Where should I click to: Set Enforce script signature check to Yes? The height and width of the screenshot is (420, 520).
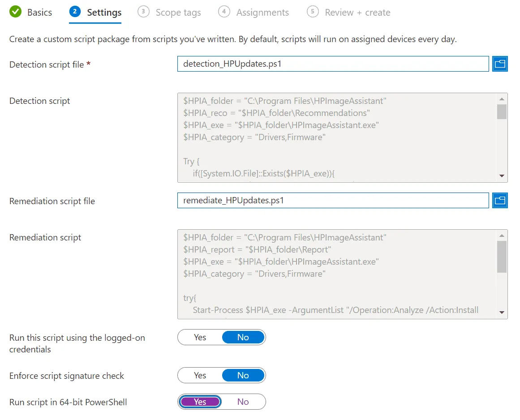(200, 375)
